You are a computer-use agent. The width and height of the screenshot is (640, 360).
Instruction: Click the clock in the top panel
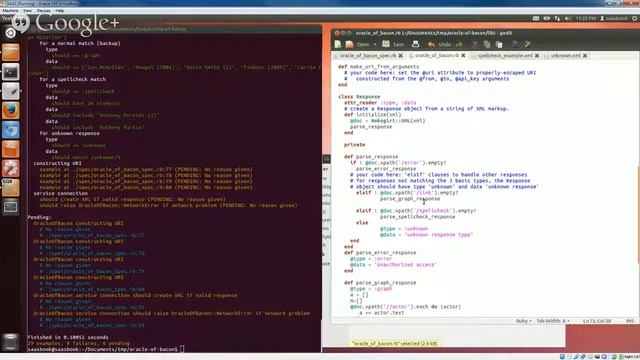586,18
